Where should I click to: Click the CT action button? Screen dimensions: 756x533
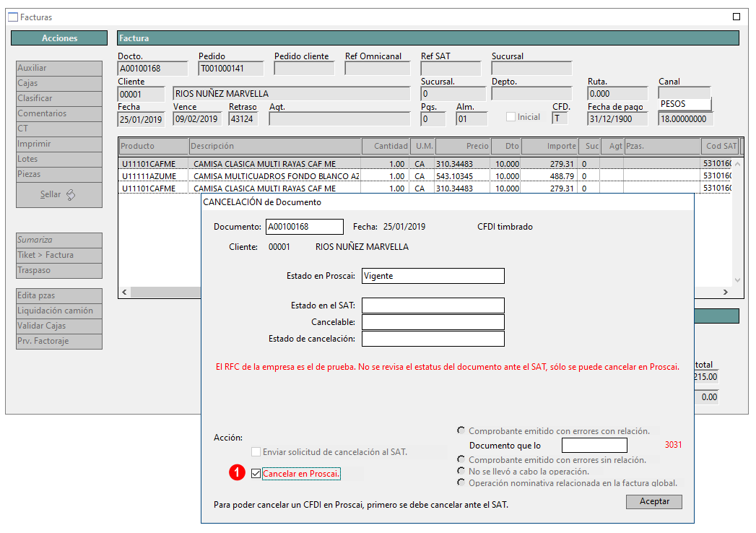coord(58,129)
